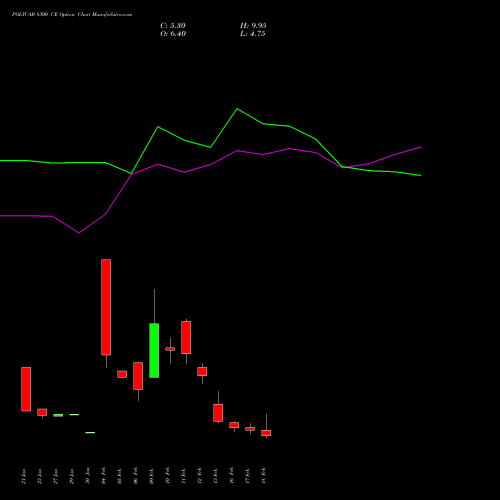Select the tallest red candlestick on 04 Feb
Screen dimensions: 500x500
point(106,307)
